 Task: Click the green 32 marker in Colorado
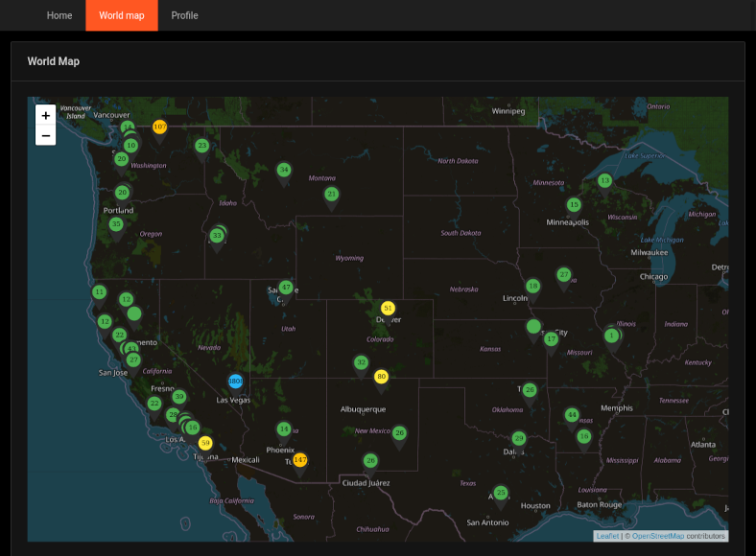click(361, 362)
